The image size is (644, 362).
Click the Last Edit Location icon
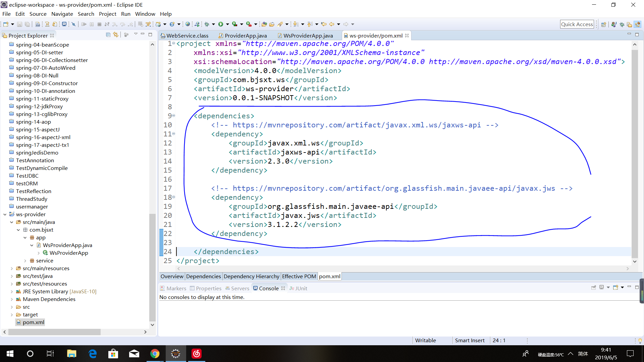tap(324, 24)
